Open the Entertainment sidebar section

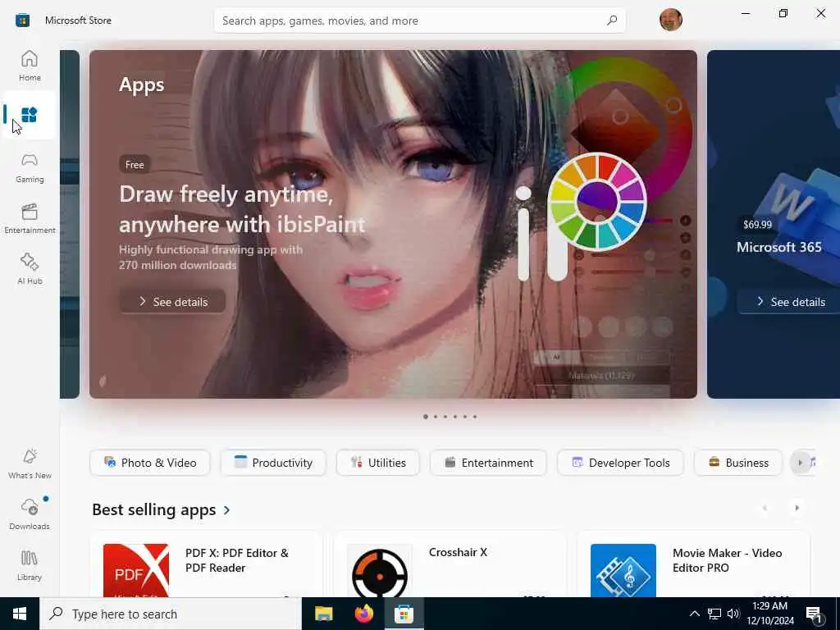[x=30, y=218]
